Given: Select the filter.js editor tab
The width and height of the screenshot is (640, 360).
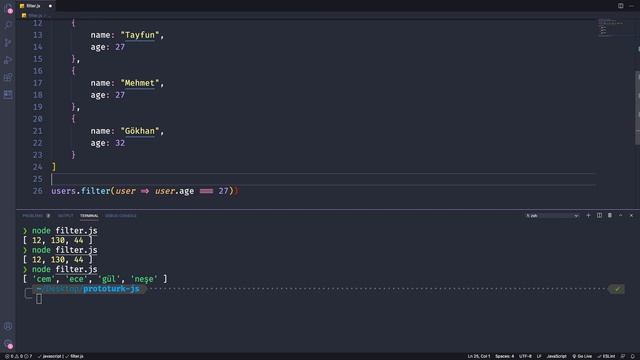Looking at the screenshot, I should pos(36,6).
